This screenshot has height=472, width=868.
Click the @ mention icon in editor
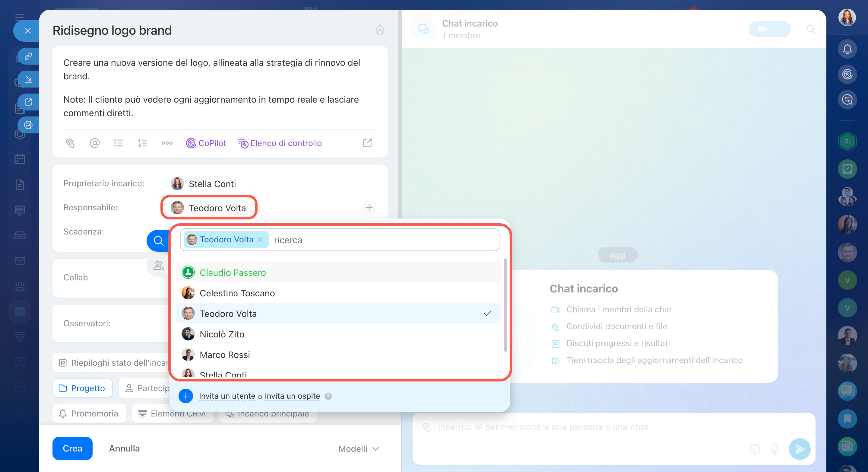pos(95,143)
